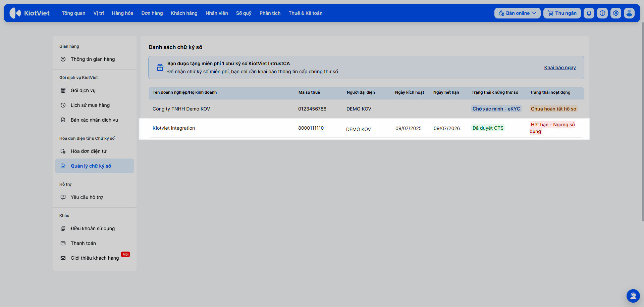Image resolution: width=644 pixels, height=307 pixels.
Task: Click the Thông tin gian hàng icon
Action: tap(63, 59)
